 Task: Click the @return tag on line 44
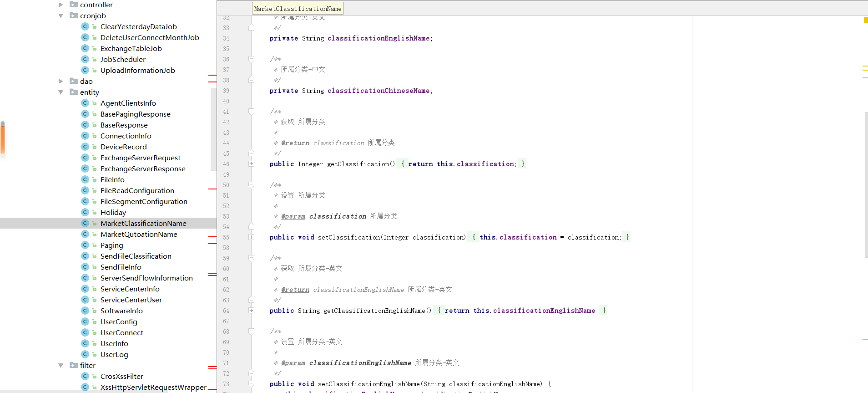click(295, 143)
